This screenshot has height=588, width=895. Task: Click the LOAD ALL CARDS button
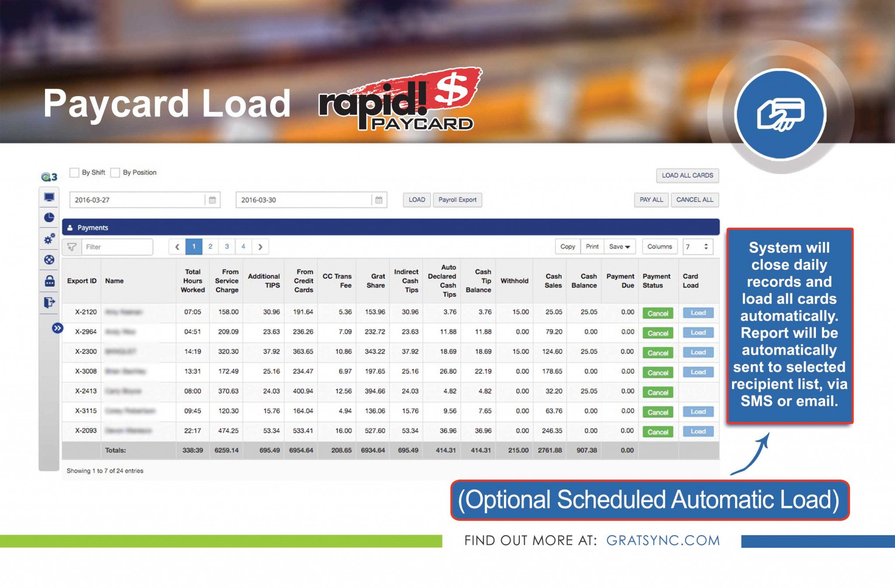coord(687,176)
